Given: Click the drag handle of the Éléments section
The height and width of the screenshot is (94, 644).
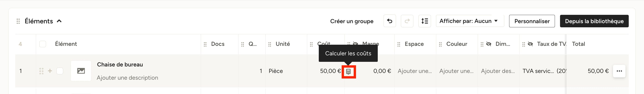Looking at the screenshot, I should pos(18,21).
